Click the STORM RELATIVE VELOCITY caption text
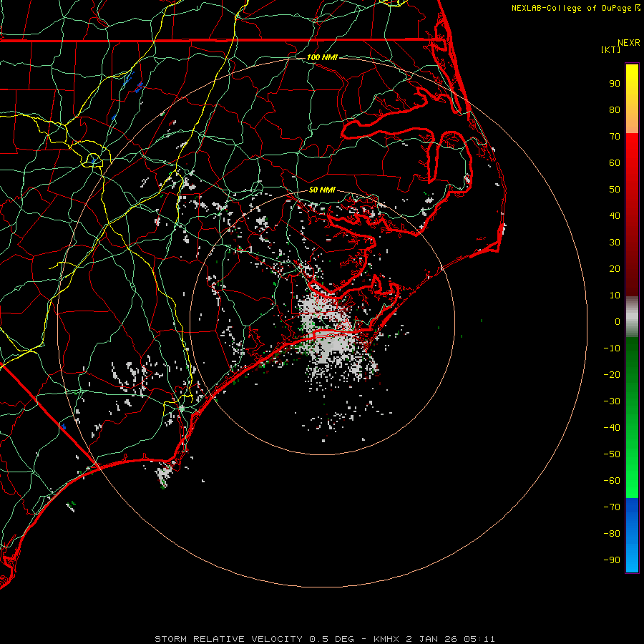Image resolution: width=644 pixels, height=644 pixels. point(228,639)
